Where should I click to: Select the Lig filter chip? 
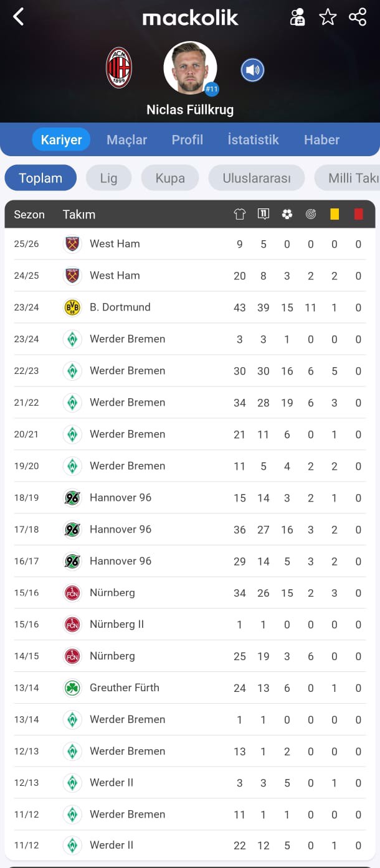108,178
